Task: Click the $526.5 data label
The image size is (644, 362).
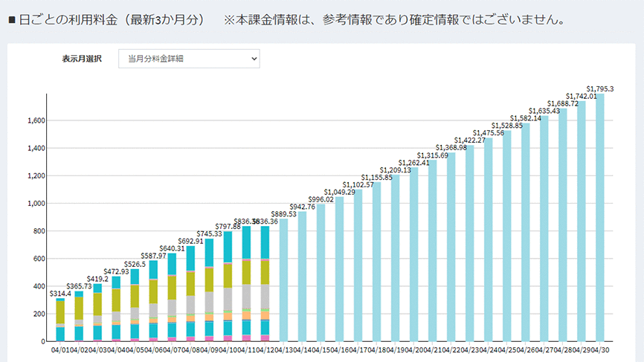Action: point(135,264)
